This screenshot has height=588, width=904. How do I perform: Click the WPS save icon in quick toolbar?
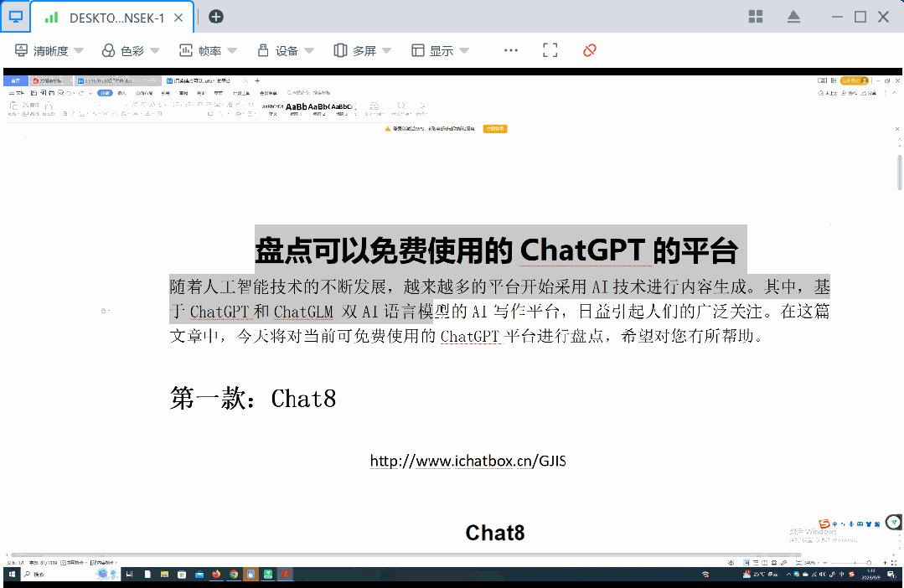tap(34, 93)
